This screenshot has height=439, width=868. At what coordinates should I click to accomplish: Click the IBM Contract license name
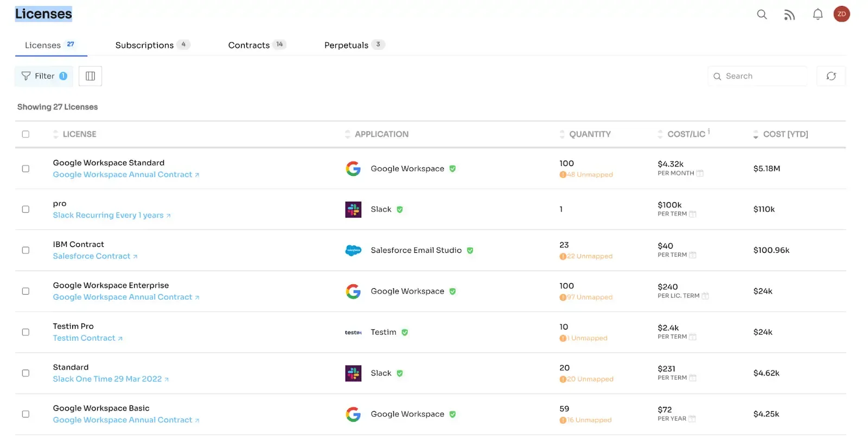click(78, 245)
